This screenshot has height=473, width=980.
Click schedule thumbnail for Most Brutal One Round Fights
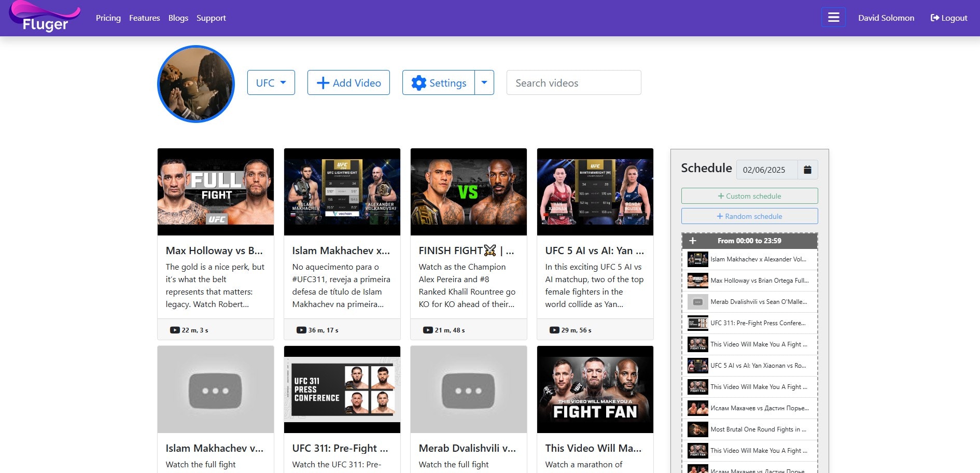697,429
